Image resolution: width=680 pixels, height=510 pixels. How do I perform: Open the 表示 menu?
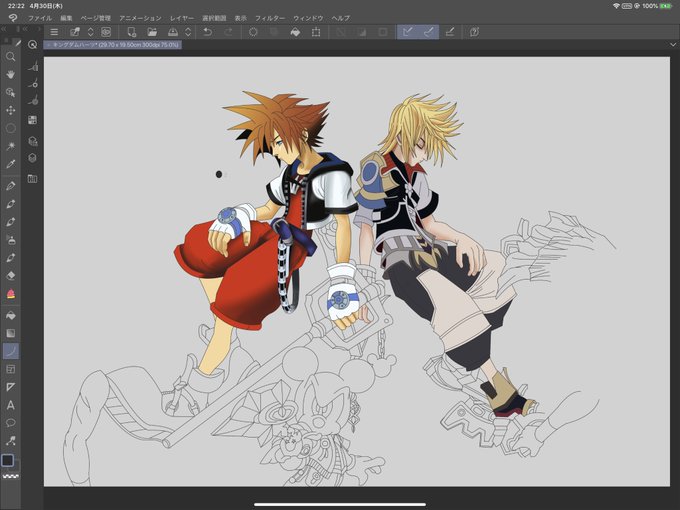point(241,18)
